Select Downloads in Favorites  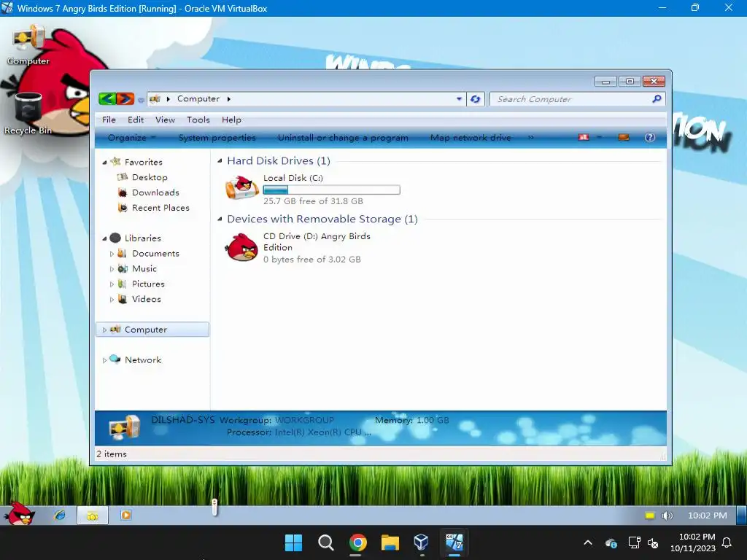click(155, 192)
